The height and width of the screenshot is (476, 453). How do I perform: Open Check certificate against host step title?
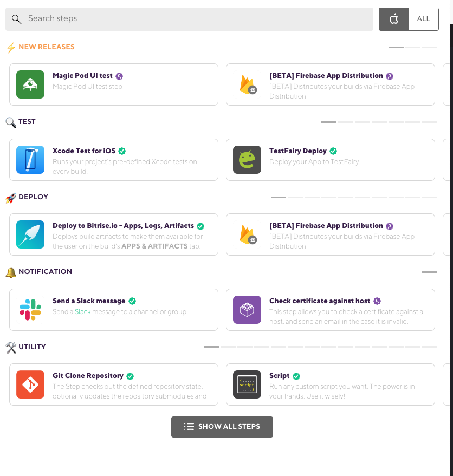320,301
